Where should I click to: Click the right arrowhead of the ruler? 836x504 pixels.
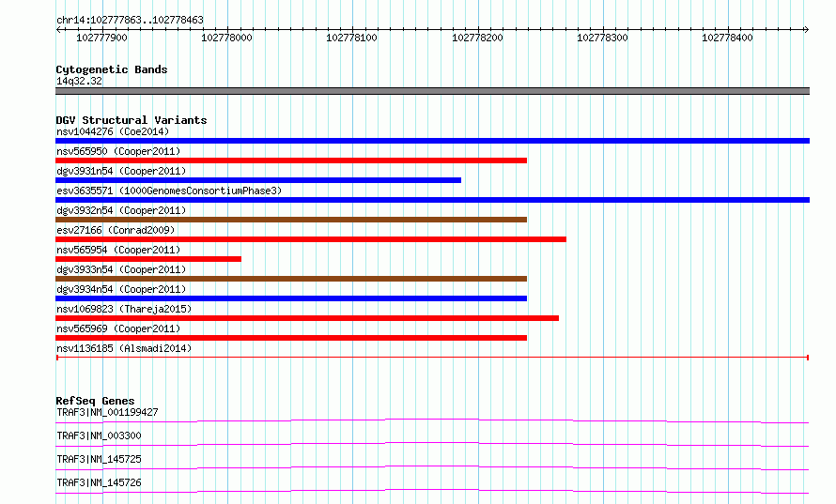click(x=807, y=29)
